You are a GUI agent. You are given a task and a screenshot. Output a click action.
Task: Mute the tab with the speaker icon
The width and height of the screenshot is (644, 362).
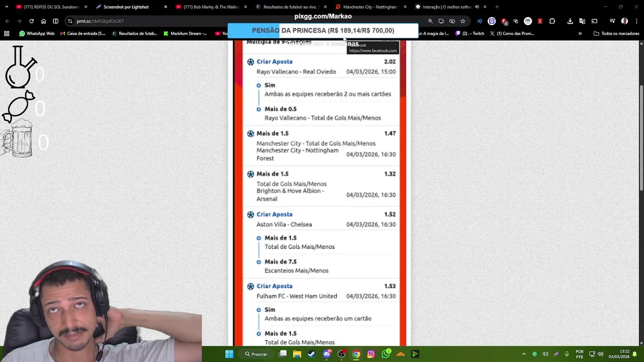tap(476, 7)
